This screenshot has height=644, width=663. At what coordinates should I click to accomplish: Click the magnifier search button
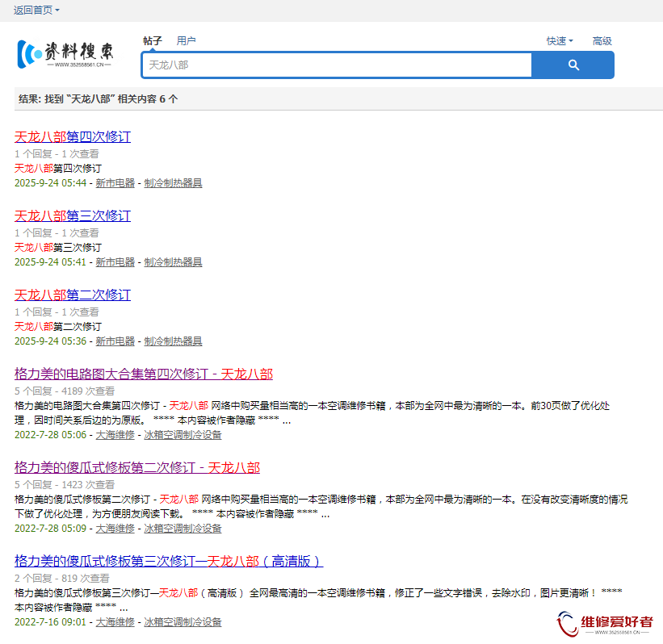pos(573,65)
